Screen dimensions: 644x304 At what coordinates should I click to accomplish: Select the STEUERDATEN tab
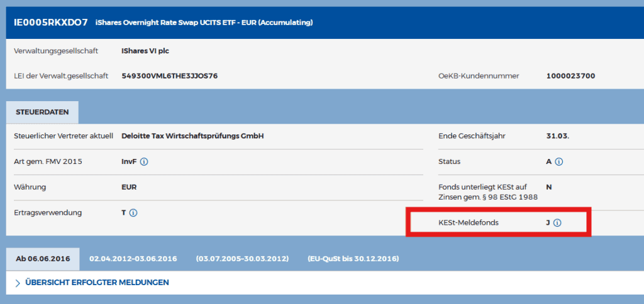[42, 112]
